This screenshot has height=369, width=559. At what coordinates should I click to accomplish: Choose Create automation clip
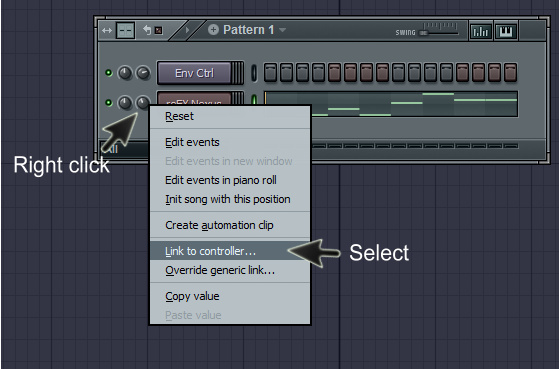click(230, 225)
